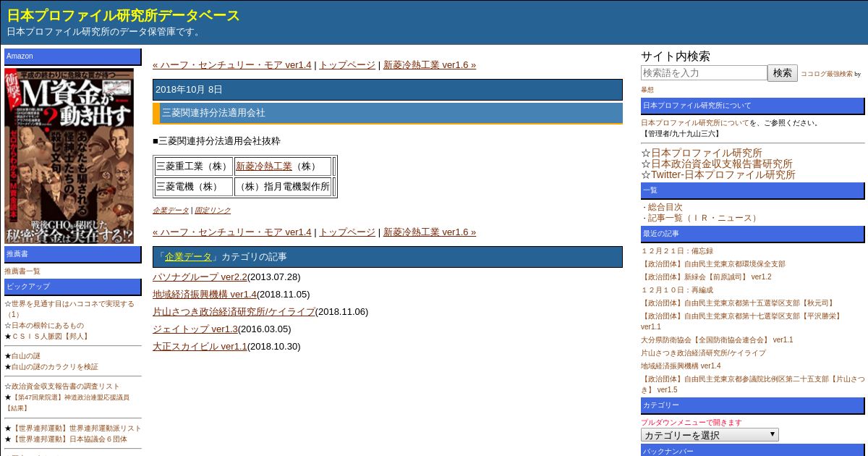Screen dimensions: 868x456
Task: Open the 固定リンク permalink
Action: (x=213, y=210)
